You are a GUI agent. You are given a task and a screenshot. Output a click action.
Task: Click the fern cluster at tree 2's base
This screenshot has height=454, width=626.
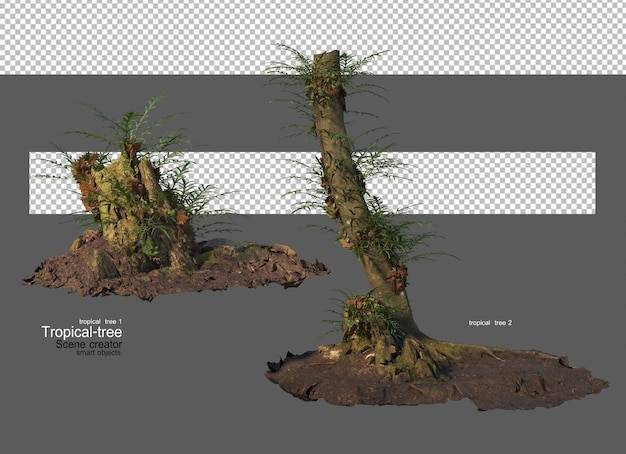[363, 315]
